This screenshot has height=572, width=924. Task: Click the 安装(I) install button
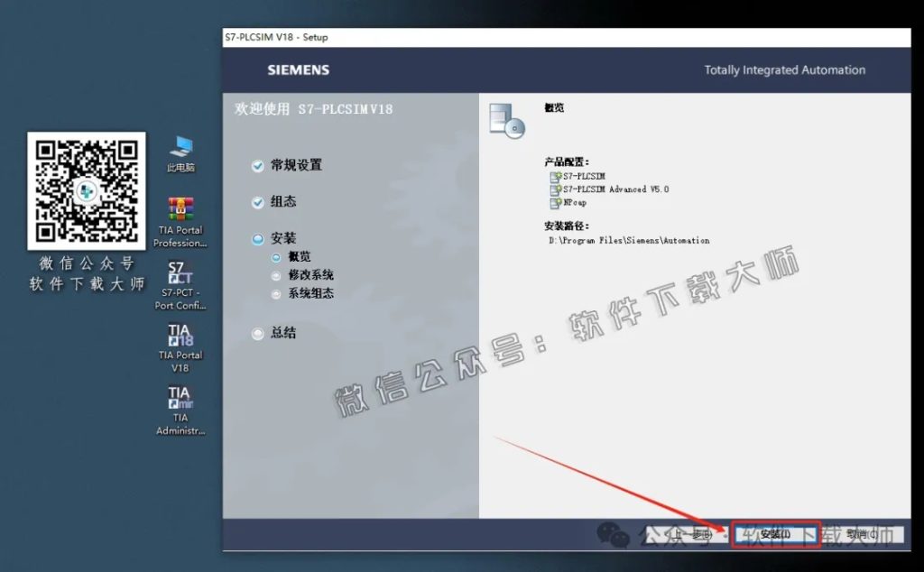pos(774,534)
